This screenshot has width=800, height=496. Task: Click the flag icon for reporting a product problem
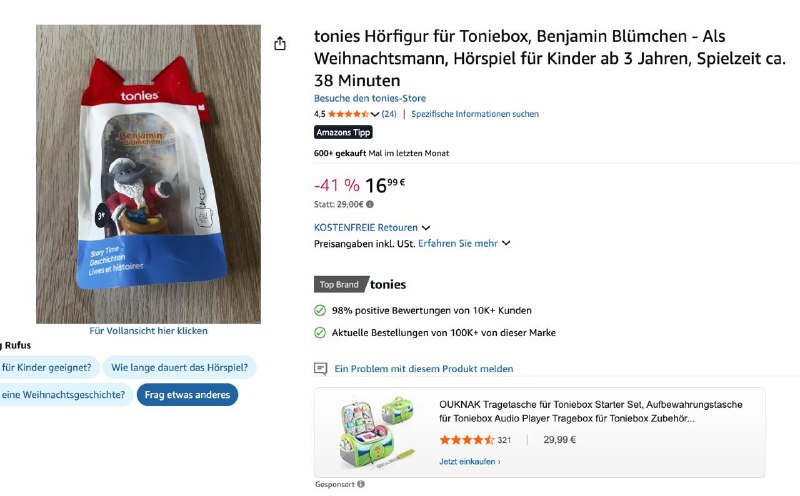321,368
